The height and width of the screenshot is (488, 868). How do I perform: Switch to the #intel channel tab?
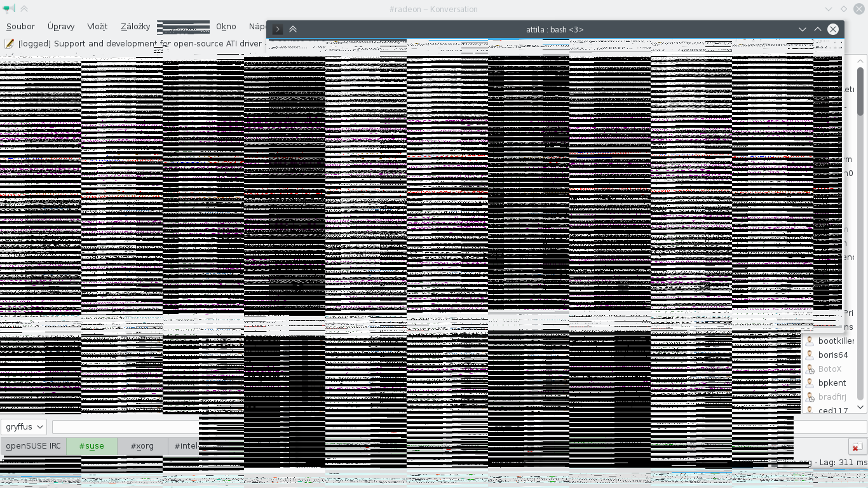[x=186, y=446]
